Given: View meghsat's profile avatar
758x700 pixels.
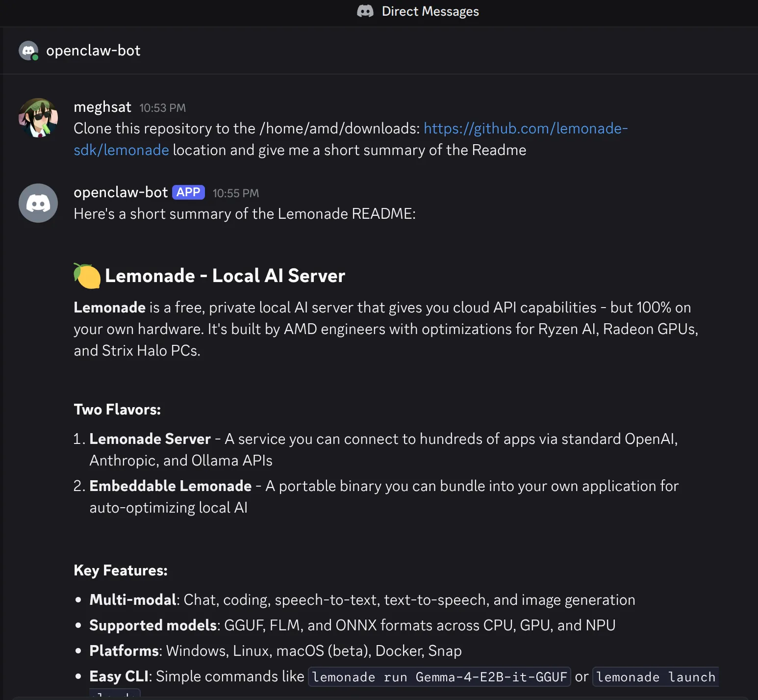Looking at the screenshot, I should coord(38,118).
